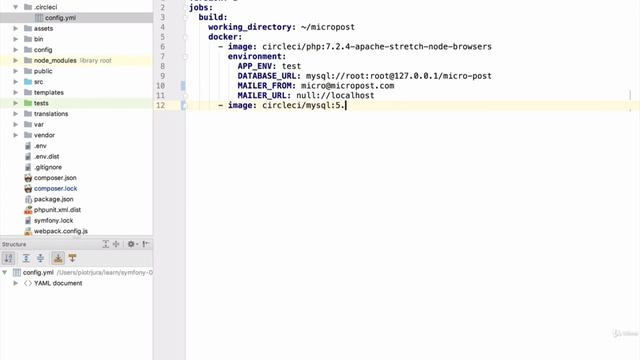Click composer.lock file icon

(28, 188)
